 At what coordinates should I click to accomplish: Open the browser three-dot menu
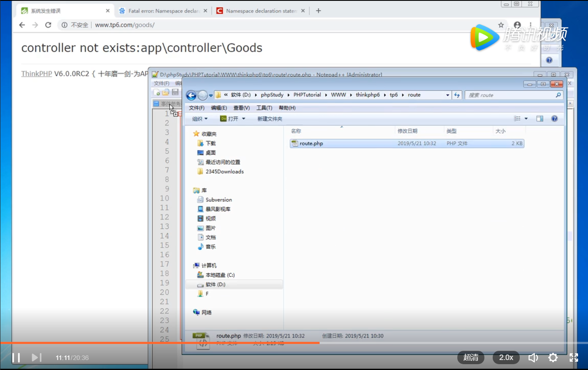pyautogui.click(x=531, y=25)
